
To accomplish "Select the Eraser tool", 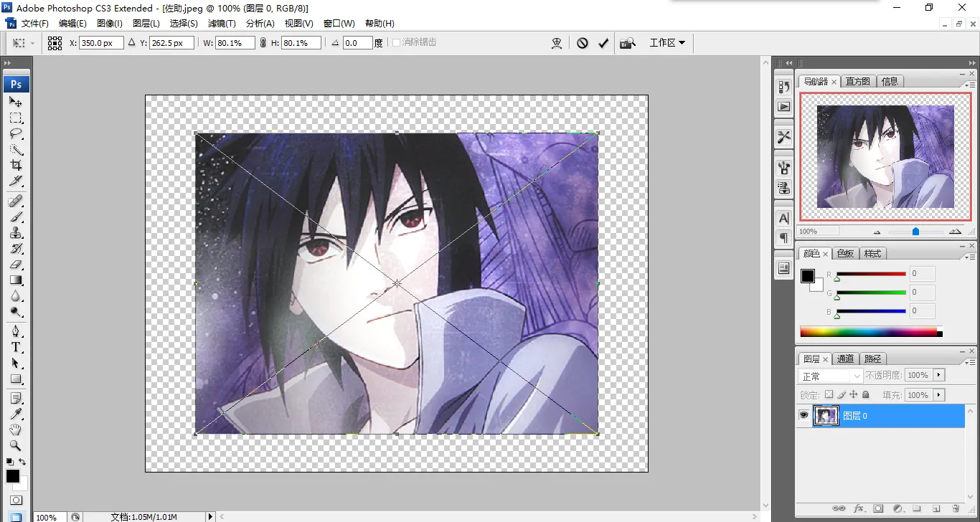I will click(16, 265).
